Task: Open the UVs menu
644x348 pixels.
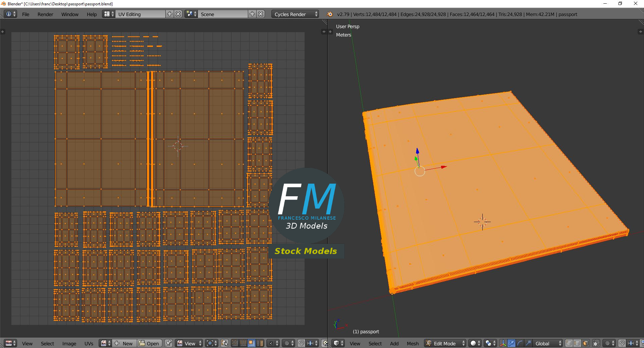Action: (89, 343)
